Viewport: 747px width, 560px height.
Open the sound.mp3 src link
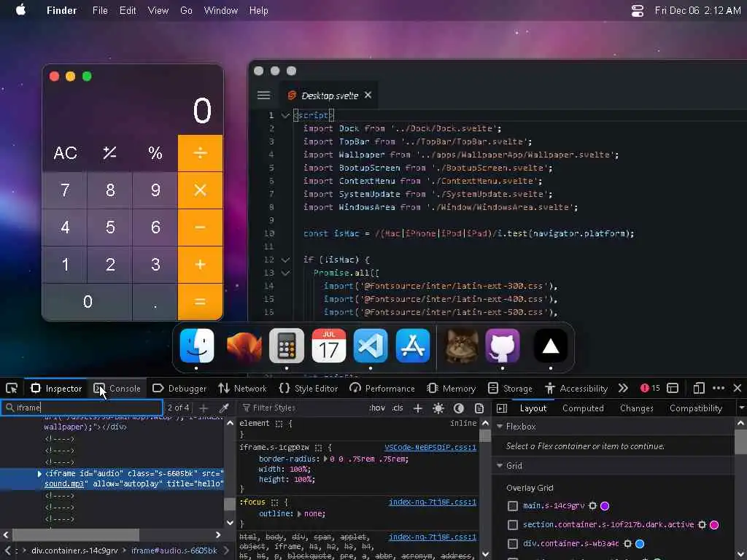[x=64, y=484]
